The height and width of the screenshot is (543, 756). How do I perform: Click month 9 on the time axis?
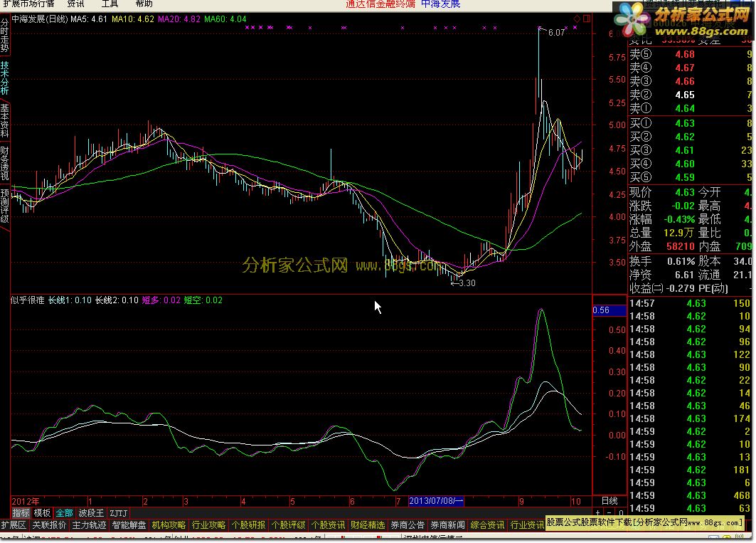[521, 502]
